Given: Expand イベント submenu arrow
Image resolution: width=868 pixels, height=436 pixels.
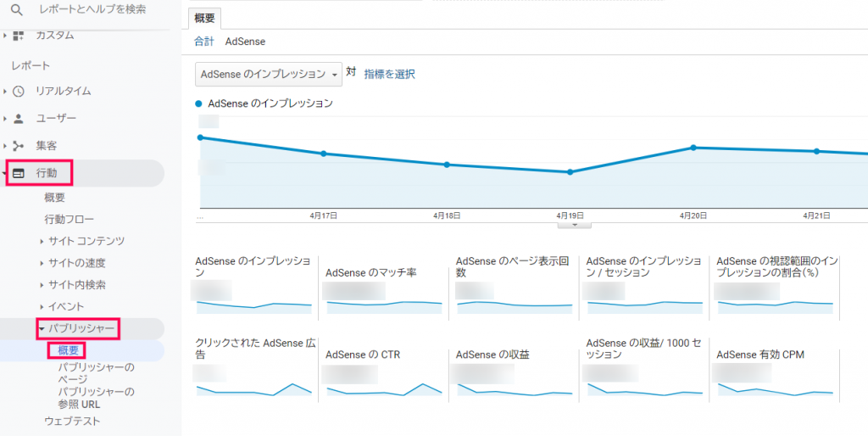Looking at the screenshot, I should coord(42,307).
